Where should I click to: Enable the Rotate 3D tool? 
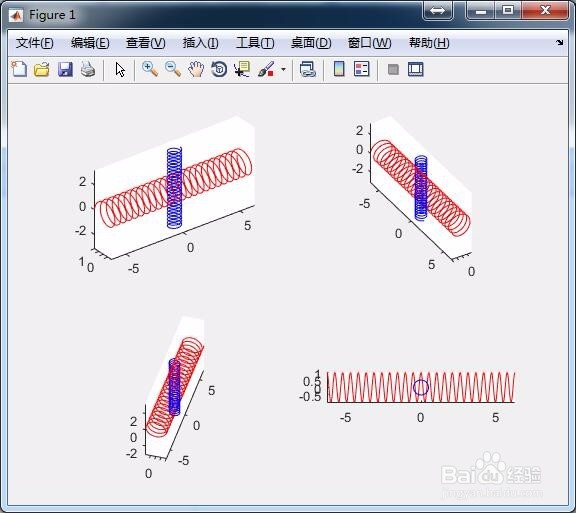pyautogui.click(x=219, y=69)
